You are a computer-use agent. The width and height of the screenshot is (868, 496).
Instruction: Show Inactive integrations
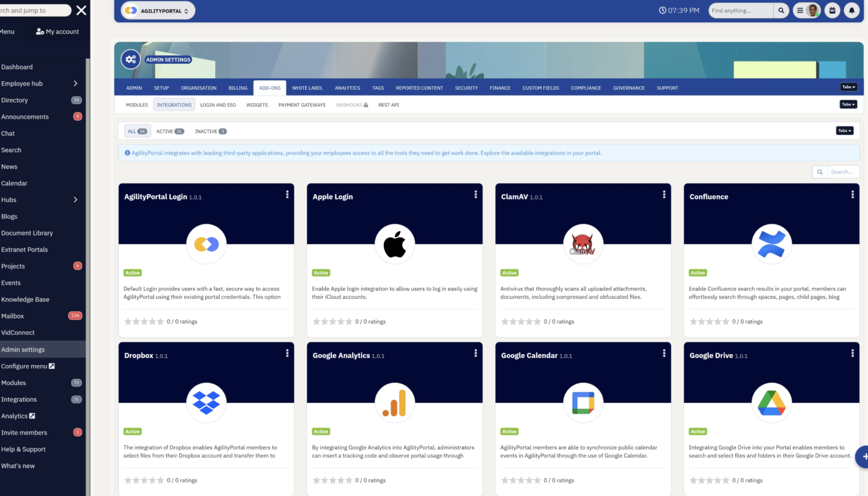tap(211, 131)
